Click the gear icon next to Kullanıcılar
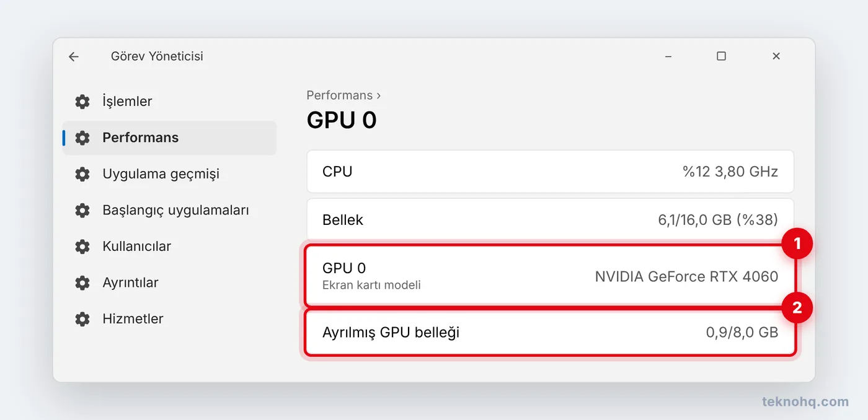This screenshot has width=868, height=420. (82, 247)
